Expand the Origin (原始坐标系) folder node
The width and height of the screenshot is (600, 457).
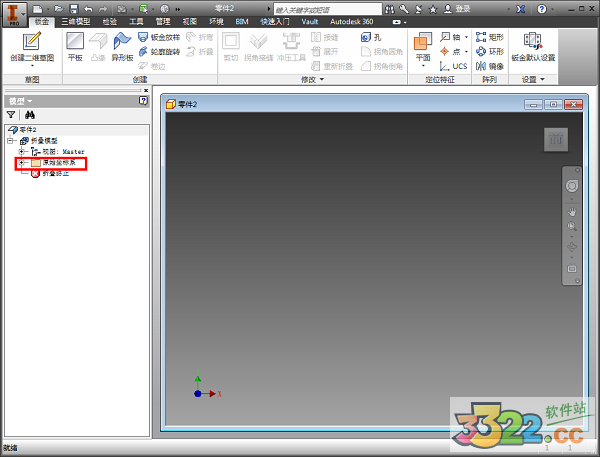coord(22,163)
